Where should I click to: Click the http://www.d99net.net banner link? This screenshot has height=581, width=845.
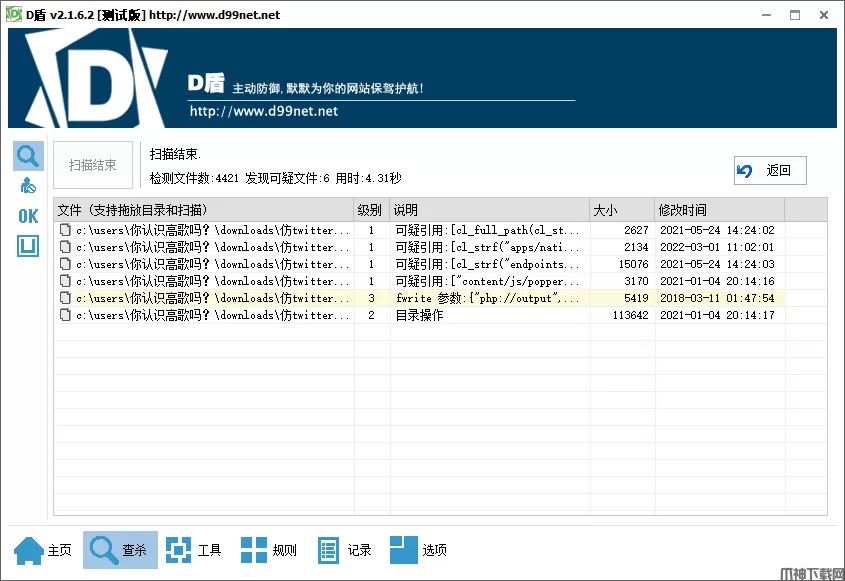point(264,111)
